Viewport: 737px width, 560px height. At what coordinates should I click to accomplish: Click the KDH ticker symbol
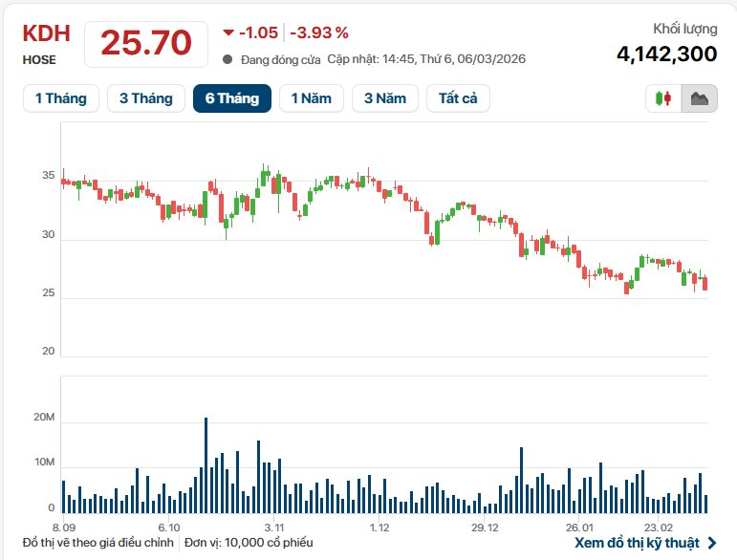(x=46, y=34)
